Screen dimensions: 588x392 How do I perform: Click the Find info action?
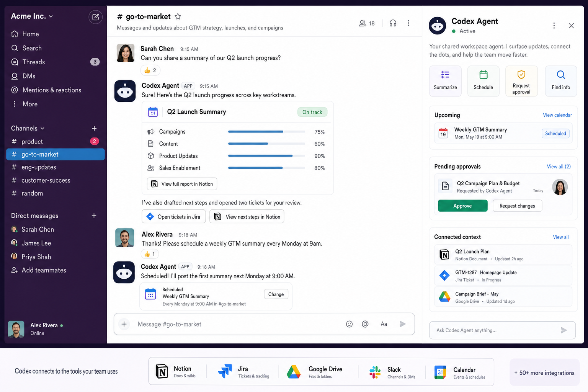pos(561,81)
